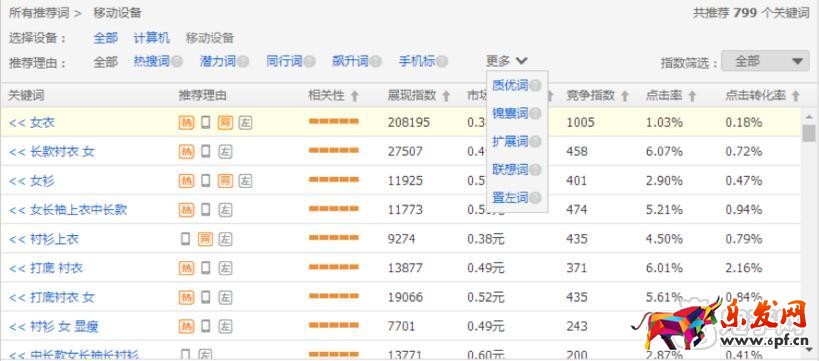Screen dimensions: 819x361
Task: Toggle the 飙升词 filter circle
Action: pyautogui.click(x=376, y=62)
